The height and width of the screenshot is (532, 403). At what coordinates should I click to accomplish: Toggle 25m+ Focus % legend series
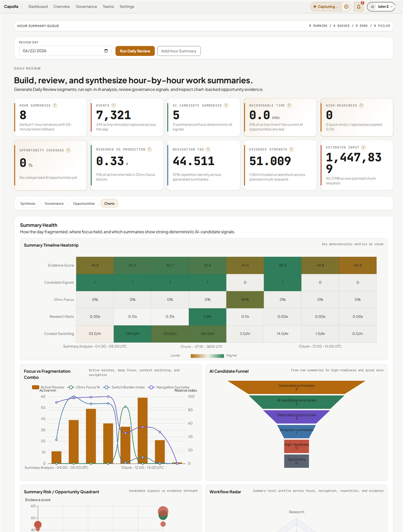point(84,387)
